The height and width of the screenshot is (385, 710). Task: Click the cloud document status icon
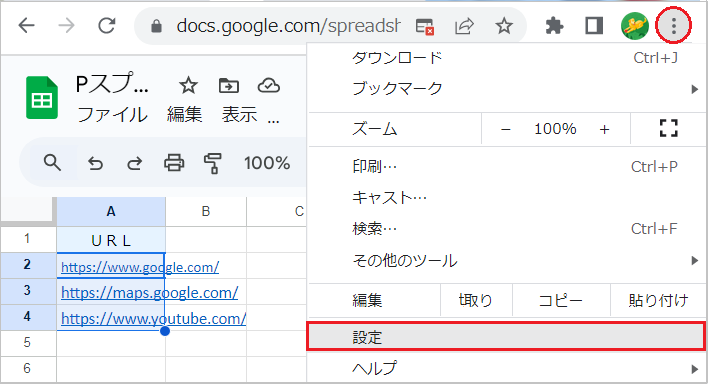[x=269, y=85]
